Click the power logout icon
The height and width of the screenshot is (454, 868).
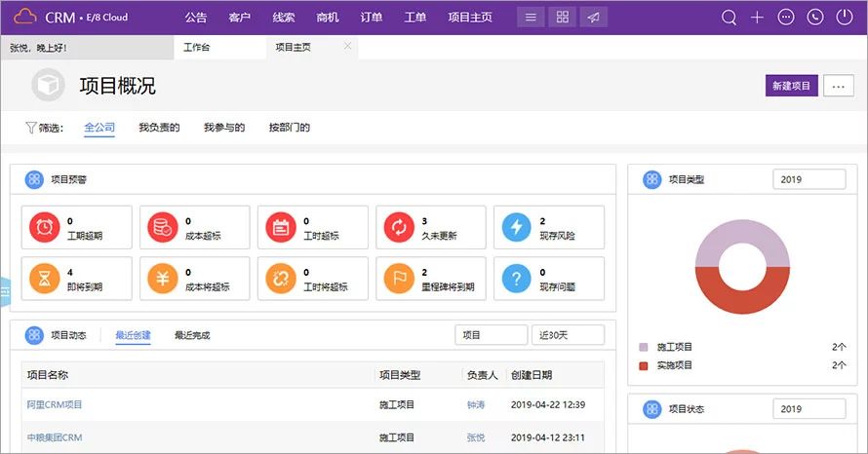click(845, 18)
